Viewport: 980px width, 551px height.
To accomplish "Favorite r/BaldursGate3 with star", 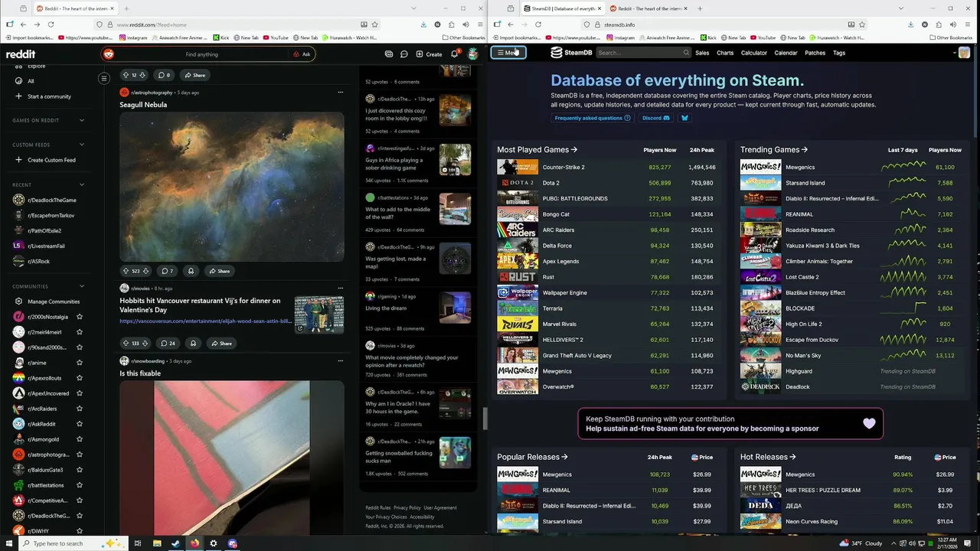I will click(x=80, y=470).
